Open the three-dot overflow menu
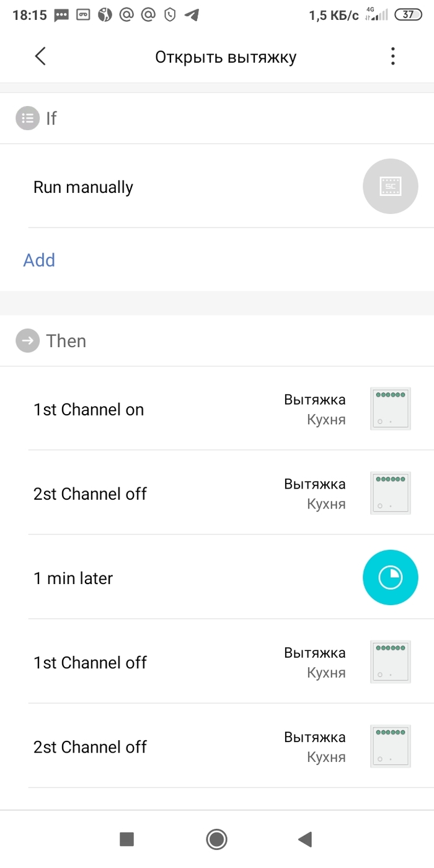This screenshot has width=434, height=868. click(392, 56)
